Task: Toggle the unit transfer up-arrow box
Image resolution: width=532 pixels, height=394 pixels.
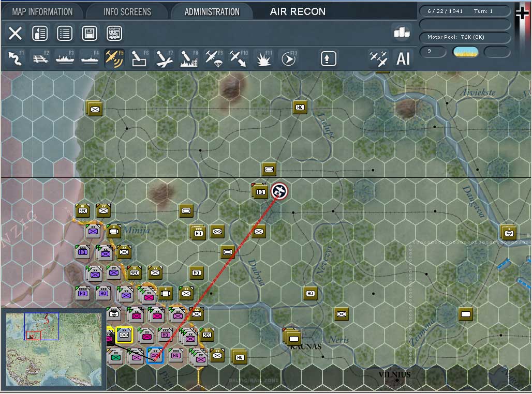Action: point(329,58)
